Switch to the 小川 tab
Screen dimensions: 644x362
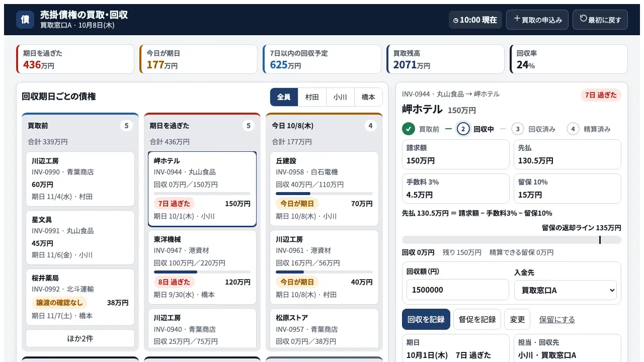(x=340, y=97)
